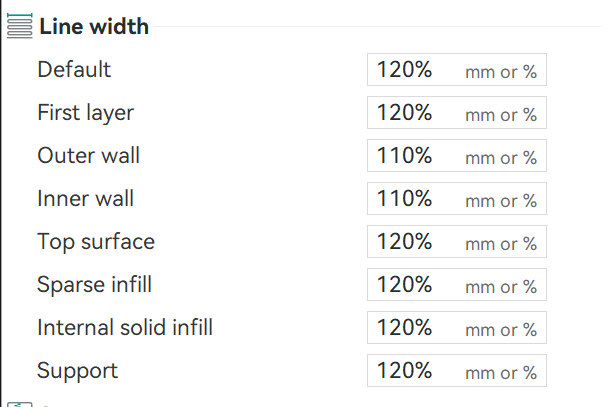Select the Inner wall label
606x407 pixels.
pyautogui.click(x=85, y=198)
